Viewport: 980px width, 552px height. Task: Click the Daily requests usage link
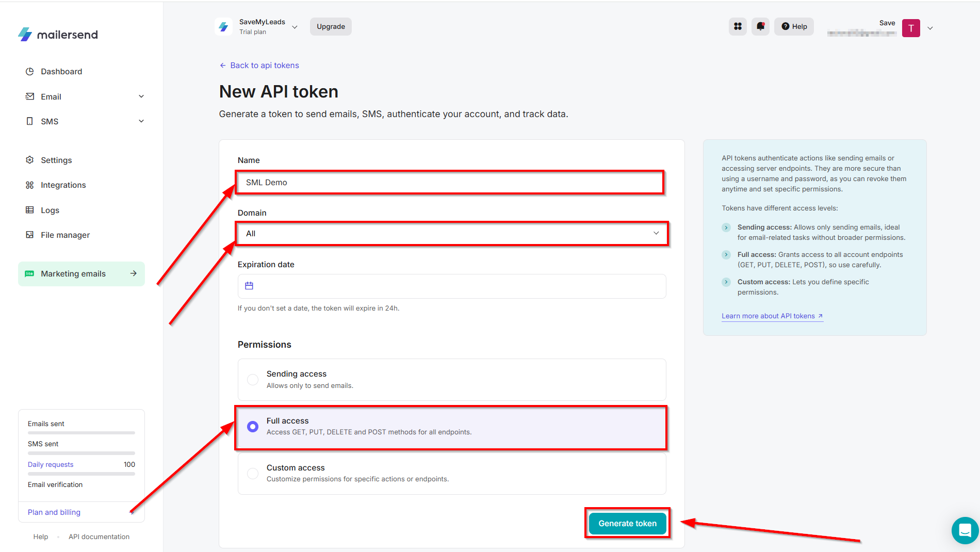click(x=51, y=464)
